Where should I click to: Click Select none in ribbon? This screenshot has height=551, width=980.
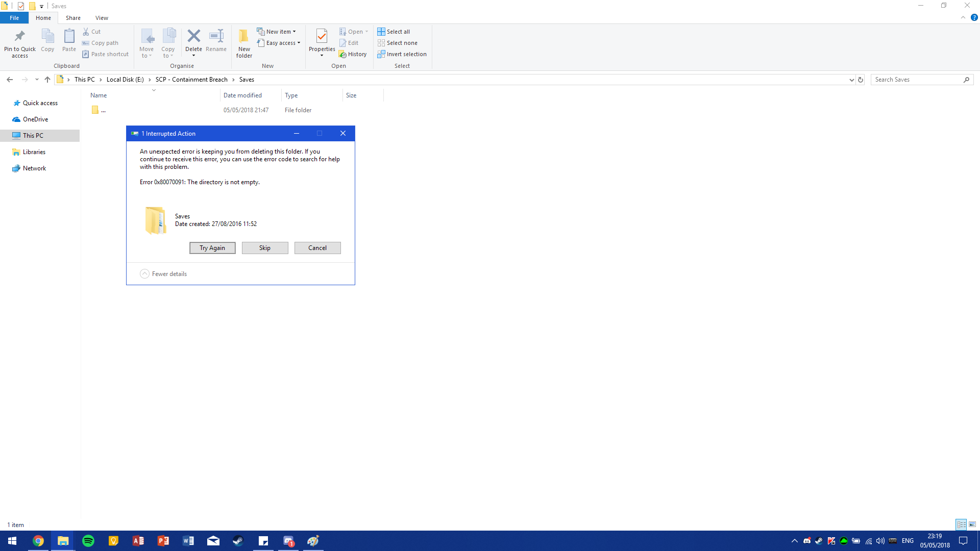pos(398,43)
